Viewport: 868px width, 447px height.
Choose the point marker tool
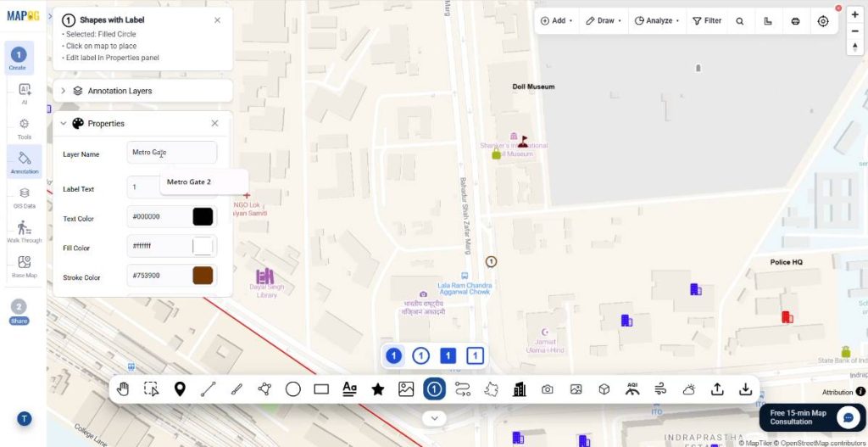tap(180, 389)
